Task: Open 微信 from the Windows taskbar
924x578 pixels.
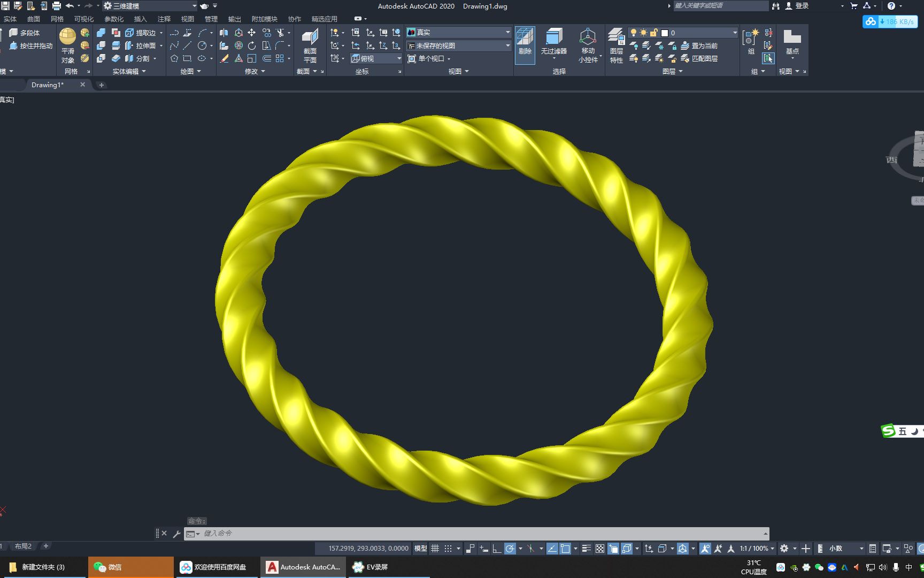Action: tap(130, 567)
